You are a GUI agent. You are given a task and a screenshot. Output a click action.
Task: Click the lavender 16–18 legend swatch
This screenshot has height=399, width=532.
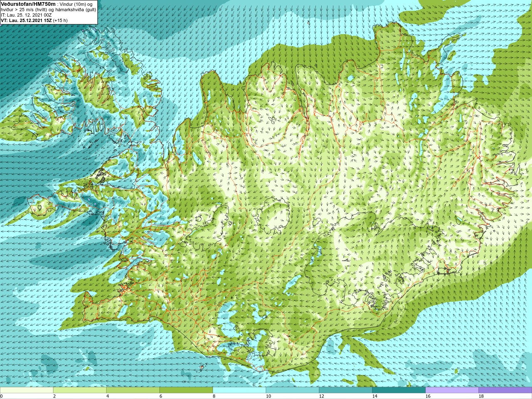pyautogui.click(x=452, y=390)
